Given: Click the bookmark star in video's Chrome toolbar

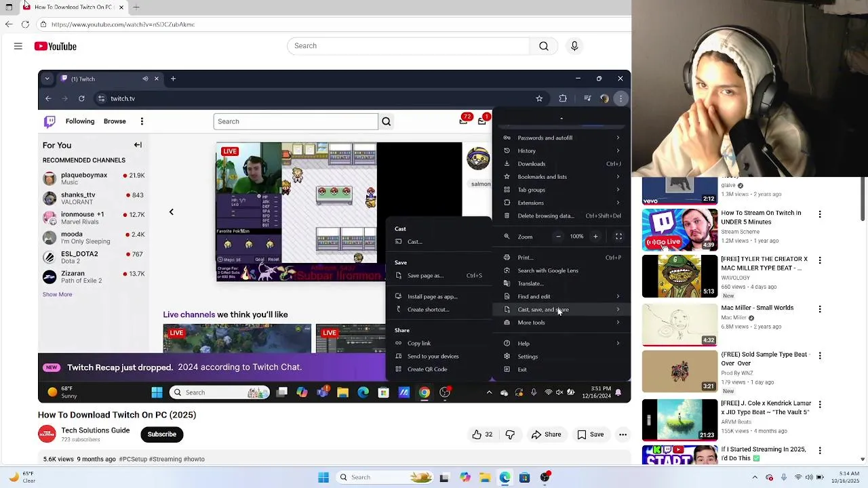Looking at the screenshot, I should (539, 98).
